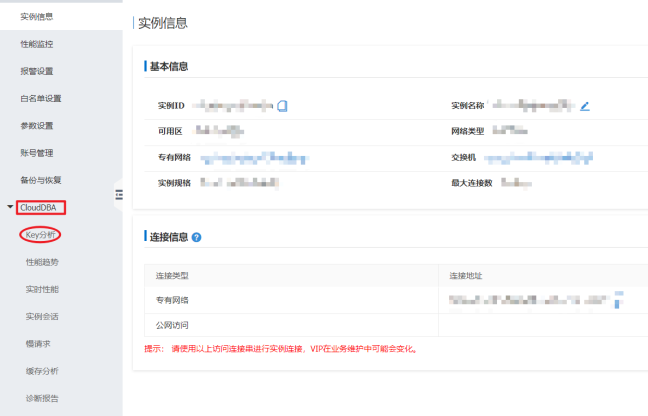Select 白名单设置 in the left menu
This screenshot has height=416, width=648.
pos(41,98)
